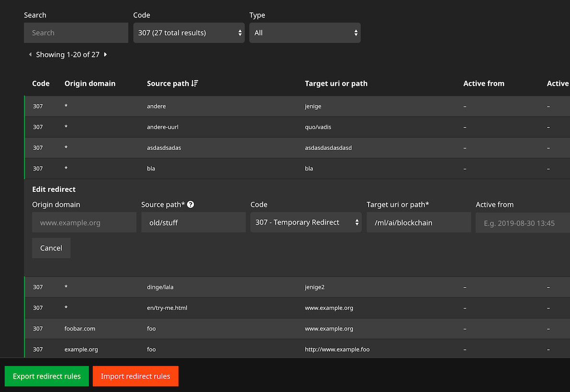Click the 'foo' source path in the example.org row
570x392 pixels.
click(x=151, y=349)
